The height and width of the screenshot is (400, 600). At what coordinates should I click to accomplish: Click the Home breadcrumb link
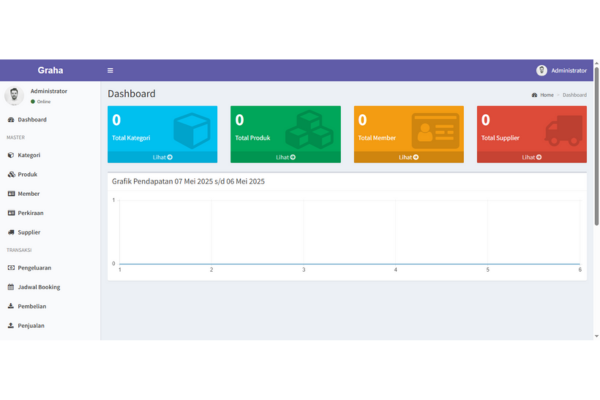(546, 95)
